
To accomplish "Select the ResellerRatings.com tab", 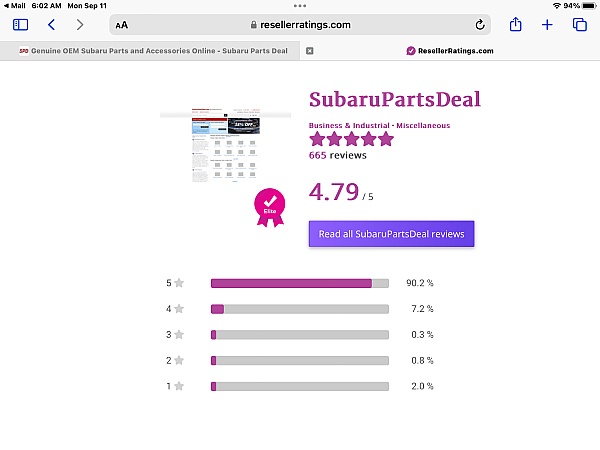I will [x=450, y=51].
